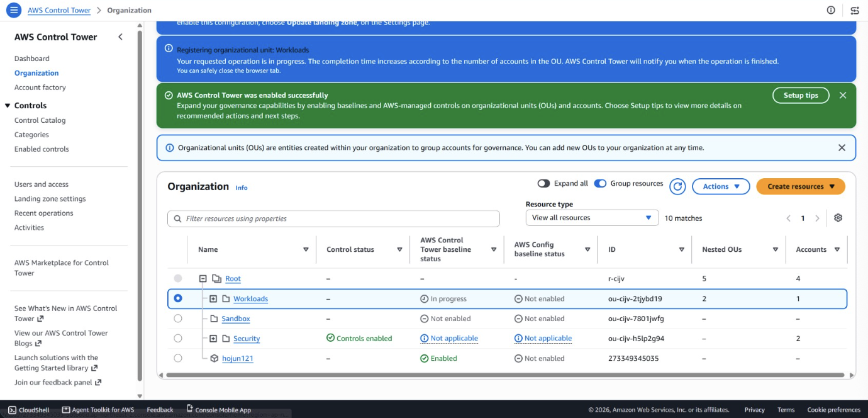This screenshot has height=418, width=868.
Task: Open Console Mobile App link
Action: tap(219, 410)
